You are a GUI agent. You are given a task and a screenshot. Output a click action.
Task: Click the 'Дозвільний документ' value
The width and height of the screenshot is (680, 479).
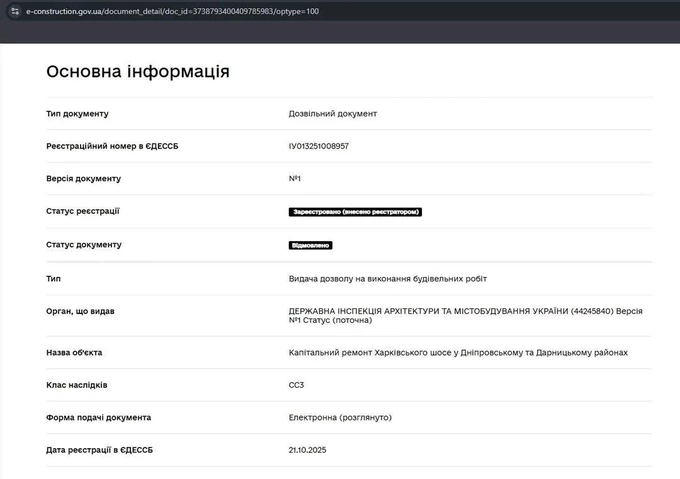coord(332,114)
